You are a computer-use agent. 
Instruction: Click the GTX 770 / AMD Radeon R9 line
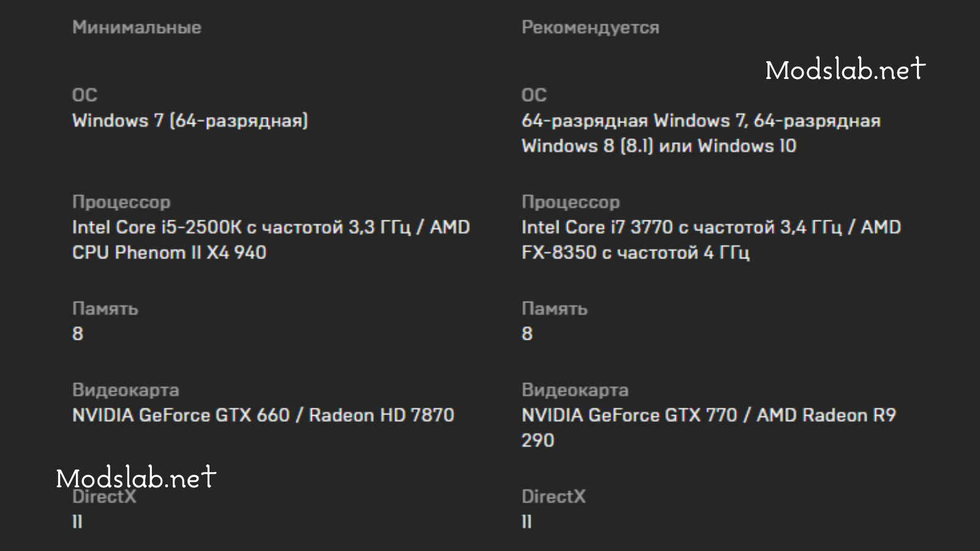pos(709,415)
